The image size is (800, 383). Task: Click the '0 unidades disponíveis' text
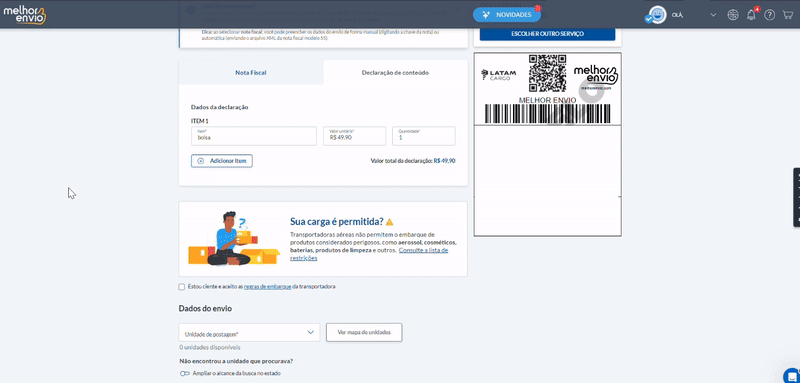tap(210, 347)
